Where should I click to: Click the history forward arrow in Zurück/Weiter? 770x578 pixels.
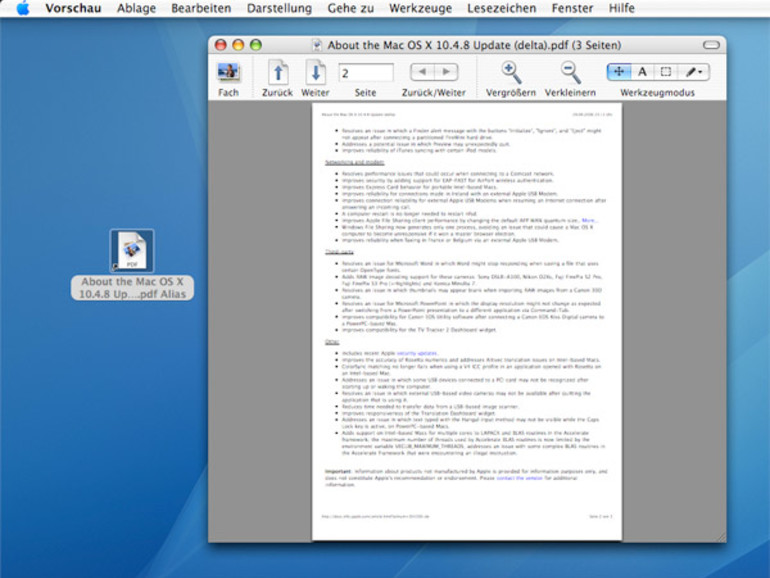pyautogui.click(x=446, y=72)
